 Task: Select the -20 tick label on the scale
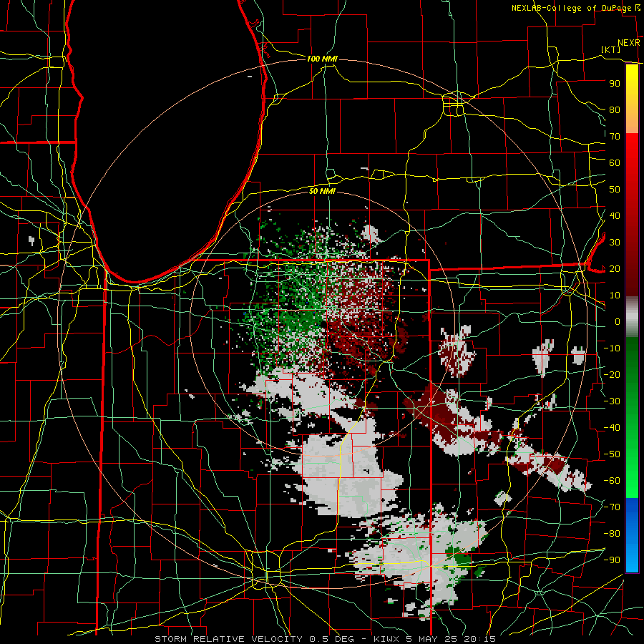pyautogui.click(x=612, y=374)
